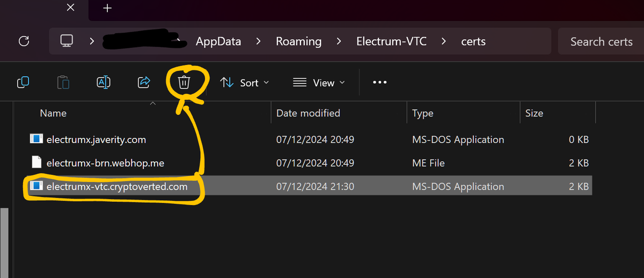
Task: Expand chevron after Roaming breadcrumb
Action: [x=339, y=41]
